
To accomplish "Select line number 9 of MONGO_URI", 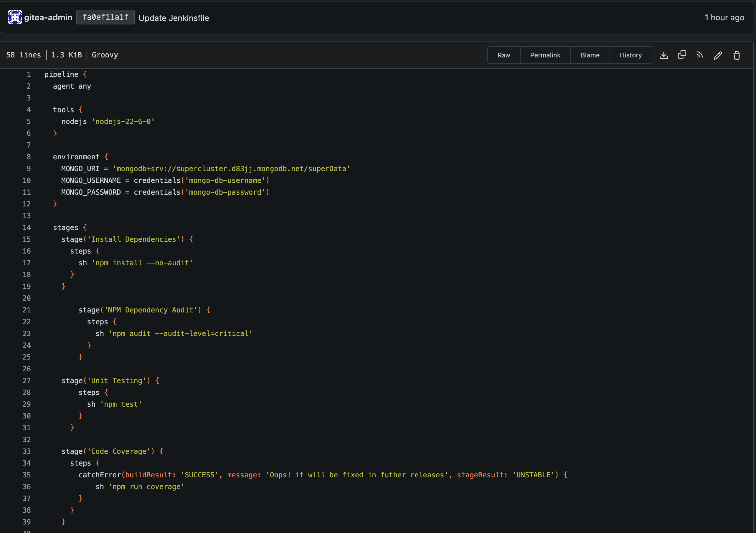I will 29,169.
